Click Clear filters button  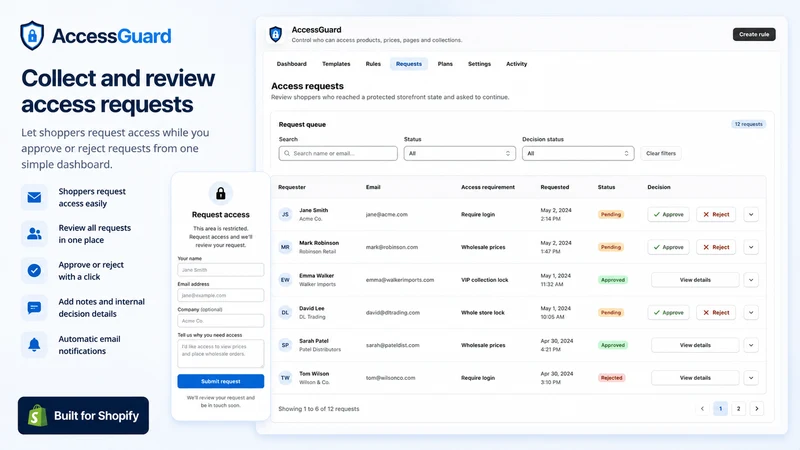click(661, 153)
